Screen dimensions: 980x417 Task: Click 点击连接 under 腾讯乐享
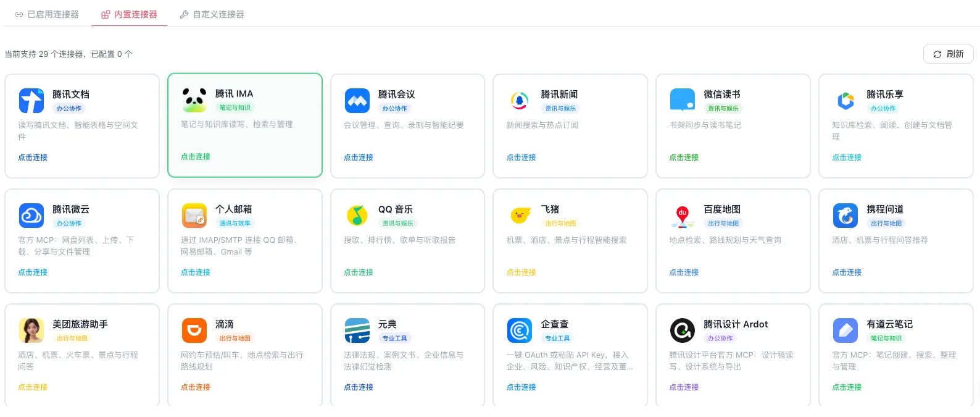[x=847, y=158]
